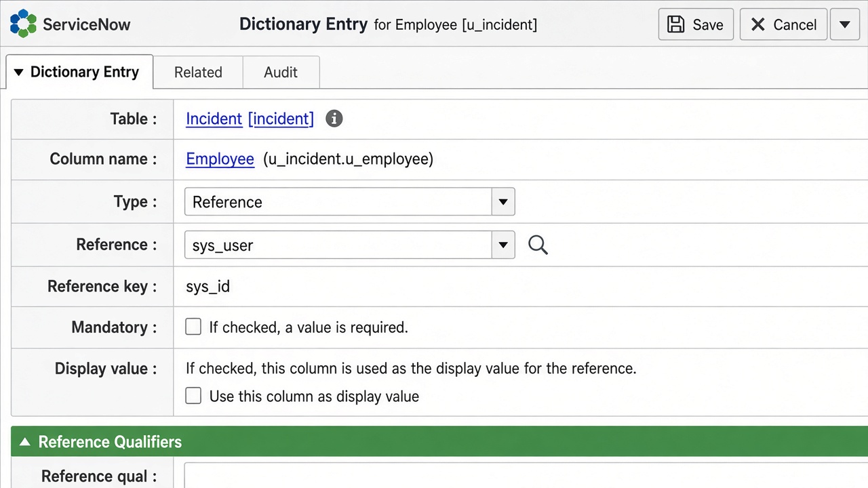Screen dimensions: 868x488
Task: Click the 'Display value :' label
Action: click(106, 368)
